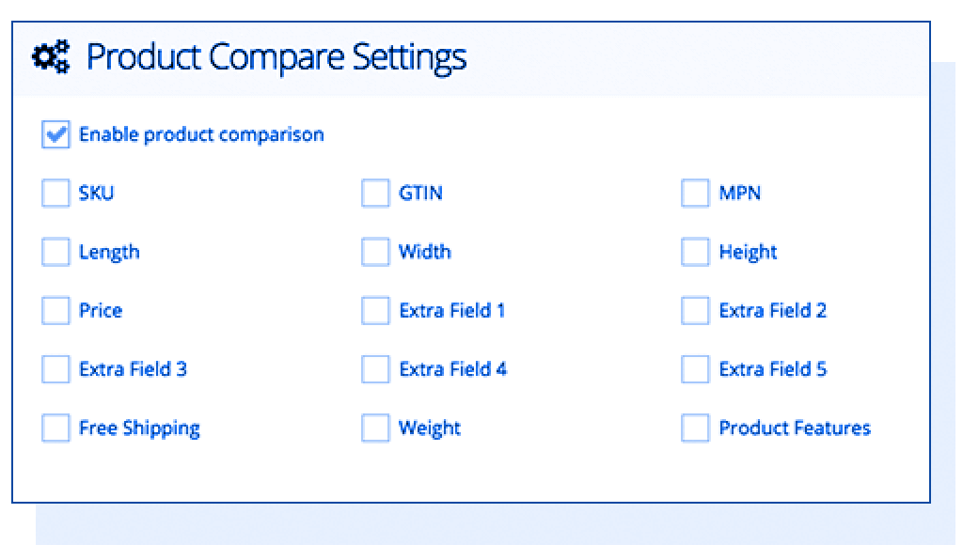Image resolution: width=963 pixels, height=560 pixels.
Task: Enable the Width comparison field
Action: coord(374,252)
